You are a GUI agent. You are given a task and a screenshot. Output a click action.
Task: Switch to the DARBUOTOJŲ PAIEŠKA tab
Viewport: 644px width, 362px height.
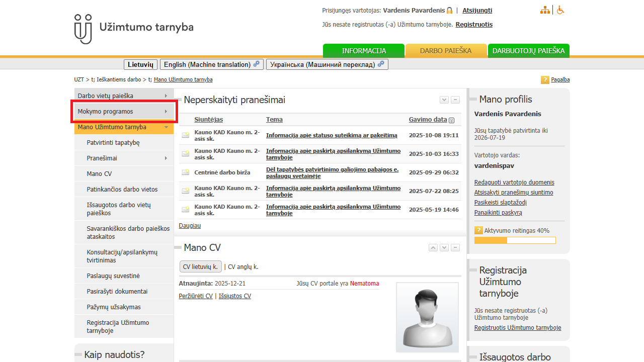tap(528, 51)
